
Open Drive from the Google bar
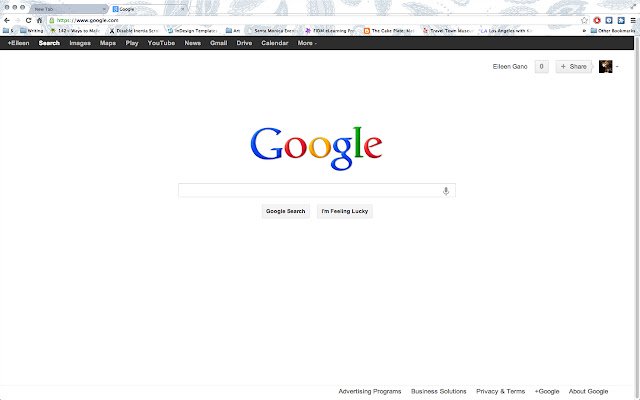point(244,43)
